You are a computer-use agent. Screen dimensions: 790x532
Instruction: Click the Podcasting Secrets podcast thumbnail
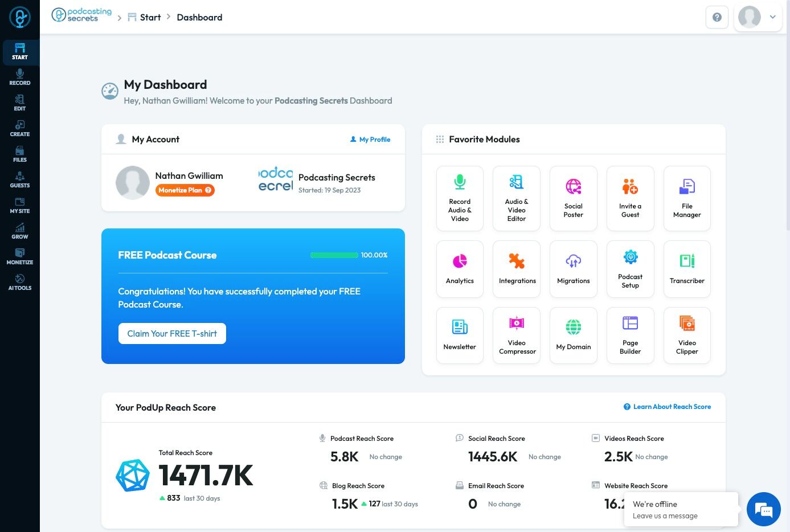pyautogui.click(x=276, y=179)
